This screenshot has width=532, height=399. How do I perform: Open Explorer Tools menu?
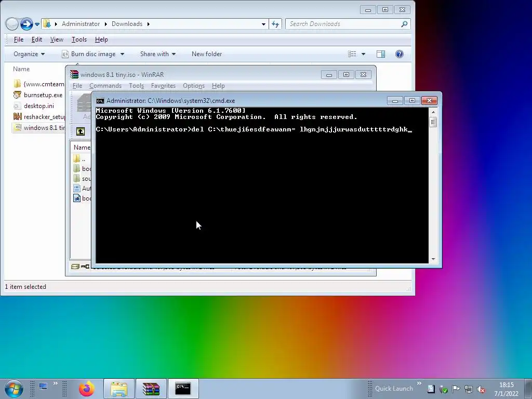[x=79, y=39]
